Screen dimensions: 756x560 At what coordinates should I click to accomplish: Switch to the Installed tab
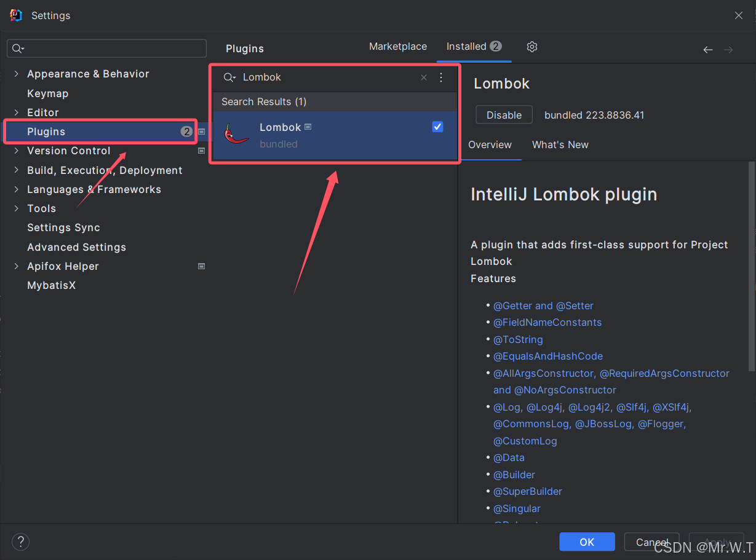click(474, 47)
